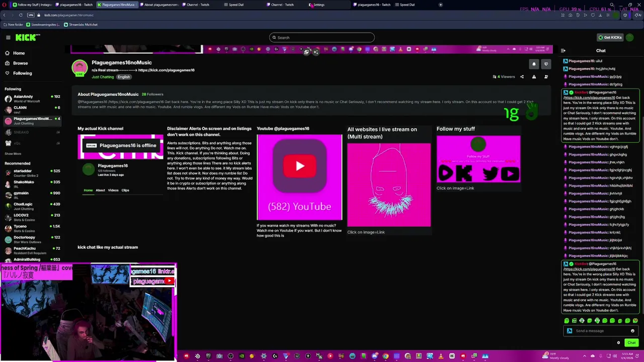Report the stream with warning icon
The width and height of the screenshot is (644, 362).
tap(534, 77)
